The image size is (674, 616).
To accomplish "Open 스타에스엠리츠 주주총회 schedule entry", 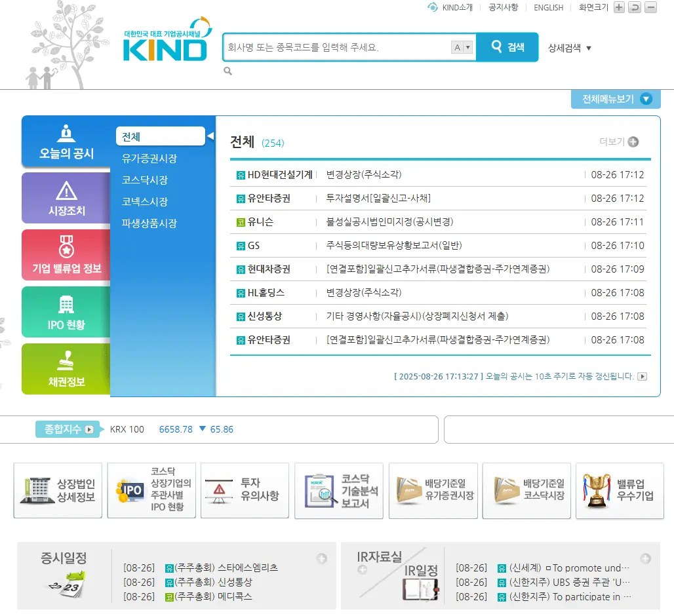I will [x=226, y=568].
